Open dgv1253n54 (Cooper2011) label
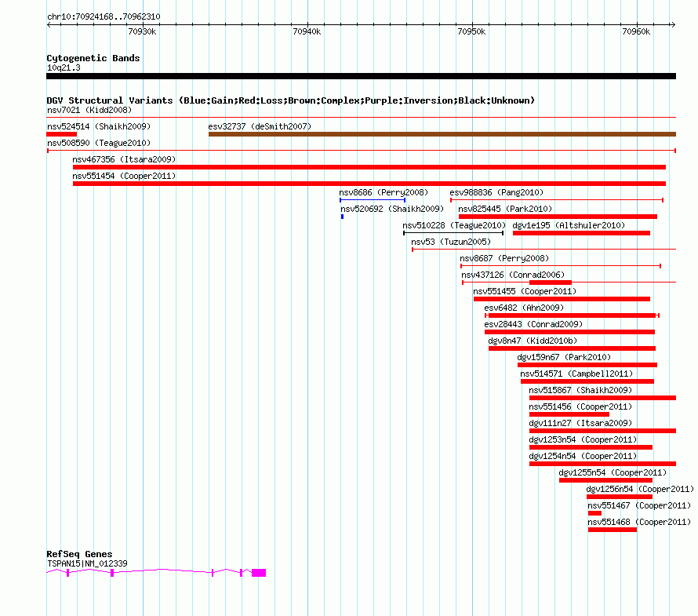 tap(583, 439)
